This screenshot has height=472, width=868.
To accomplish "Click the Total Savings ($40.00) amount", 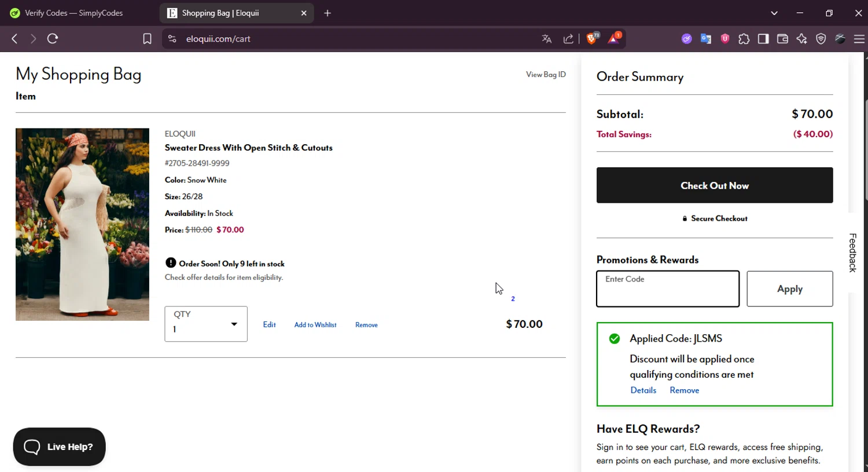I will [813, 134].
